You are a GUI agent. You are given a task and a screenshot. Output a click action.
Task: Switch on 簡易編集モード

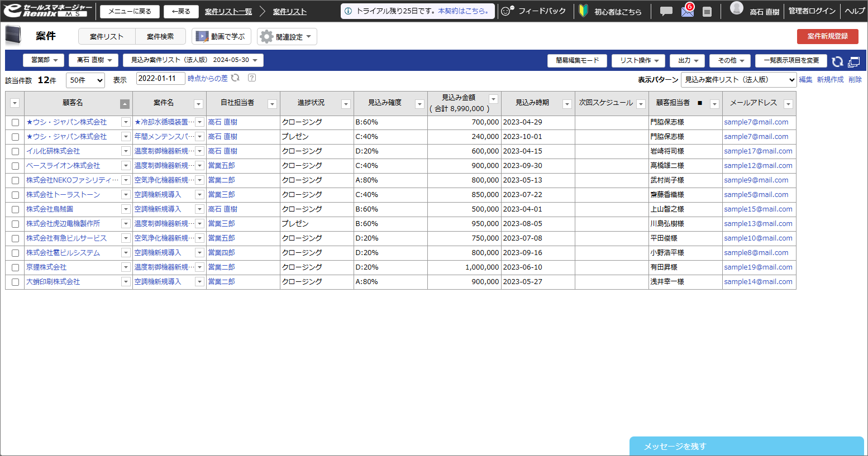click(x=577, y=61)
